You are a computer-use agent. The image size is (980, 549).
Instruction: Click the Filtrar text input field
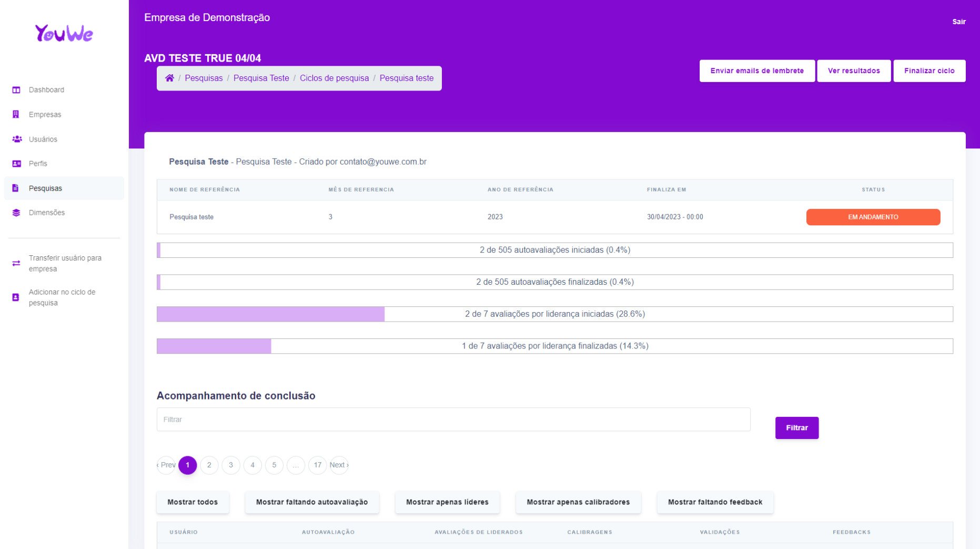[x=453, y=420]
